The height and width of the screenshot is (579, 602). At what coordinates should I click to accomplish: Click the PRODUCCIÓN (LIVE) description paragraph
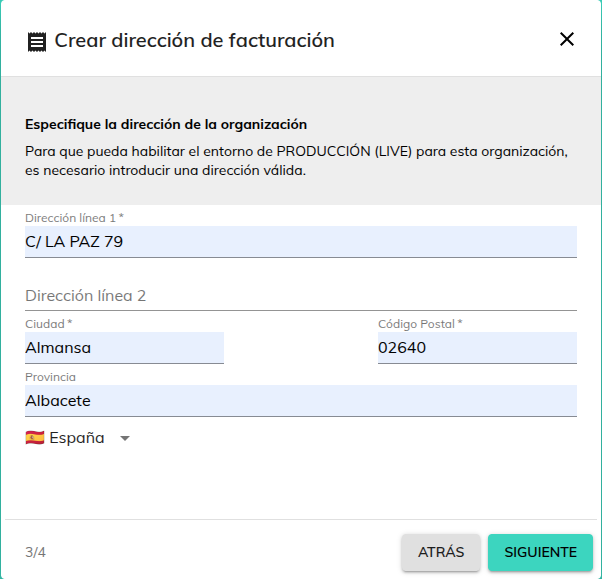click(296, 161)
